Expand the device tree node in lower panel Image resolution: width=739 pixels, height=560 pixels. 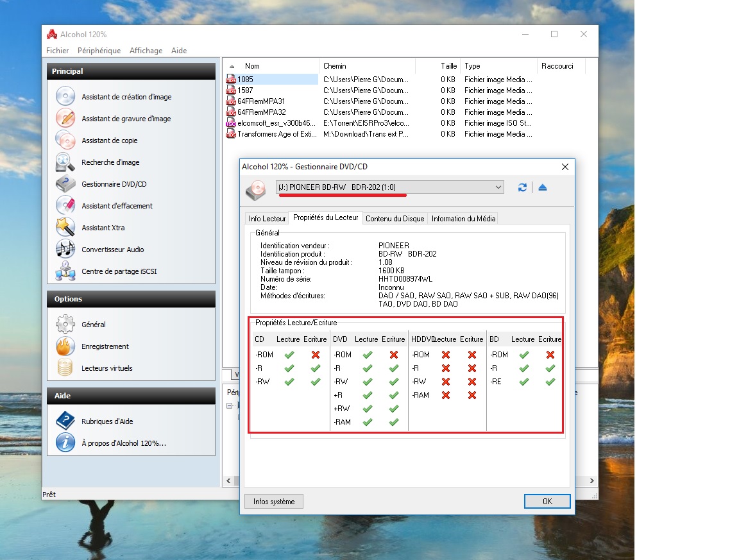(230, 405)
